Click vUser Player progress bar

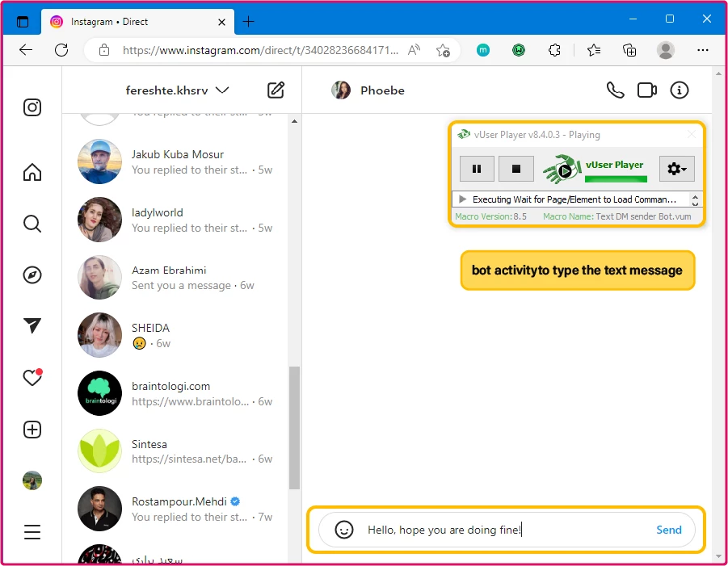tap(616, 179)
